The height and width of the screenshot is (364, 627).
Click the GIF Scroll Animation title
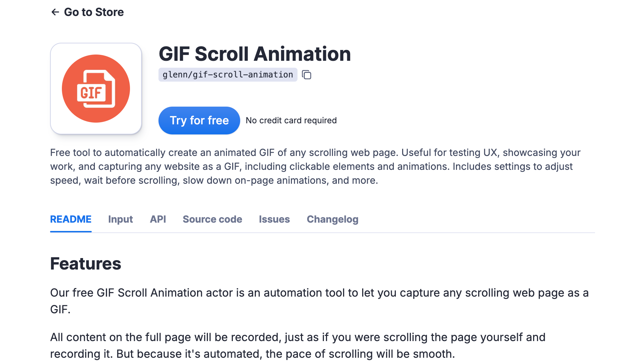click(255, 54)
